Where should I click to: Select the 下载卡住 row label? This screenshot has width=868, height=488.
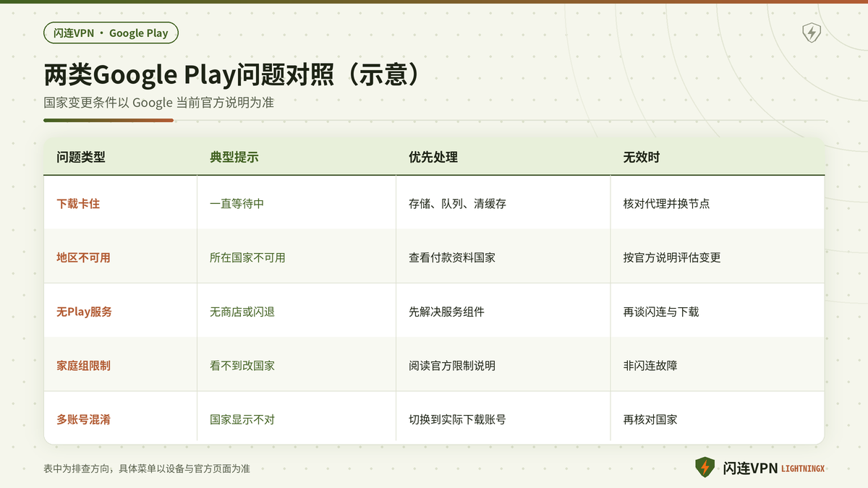coord(78,204)
